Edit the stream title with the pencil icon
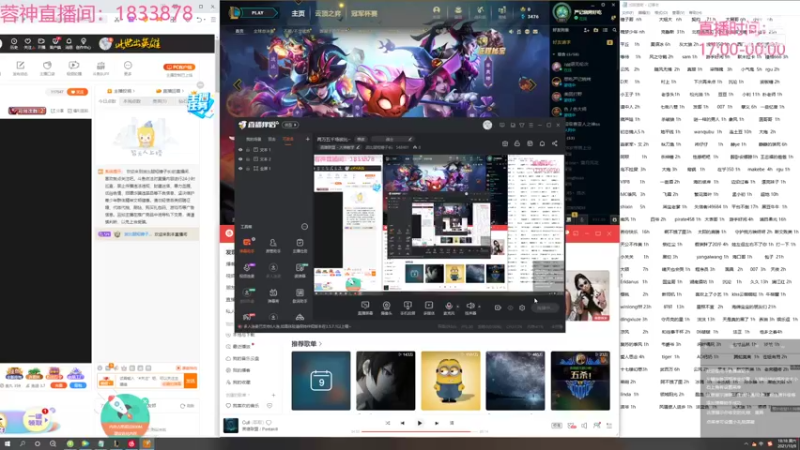This screenshot has width=800, height=450. 410,139
